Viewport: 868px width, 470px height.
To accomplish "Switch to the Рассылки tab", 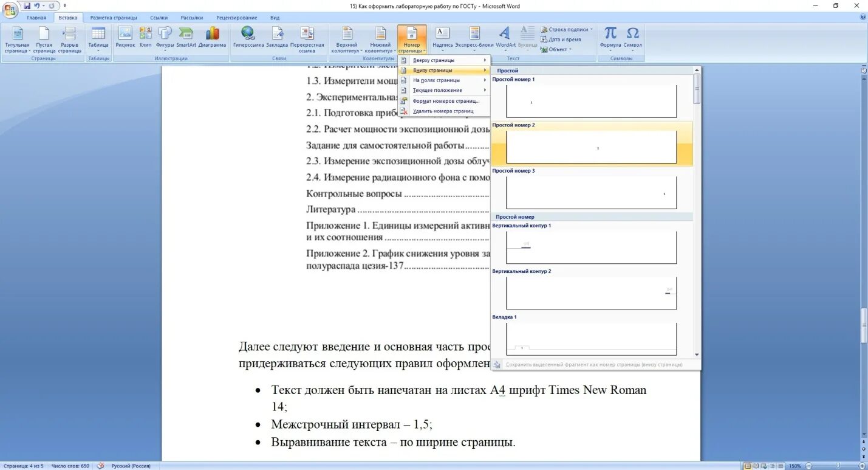I will 192,18.
